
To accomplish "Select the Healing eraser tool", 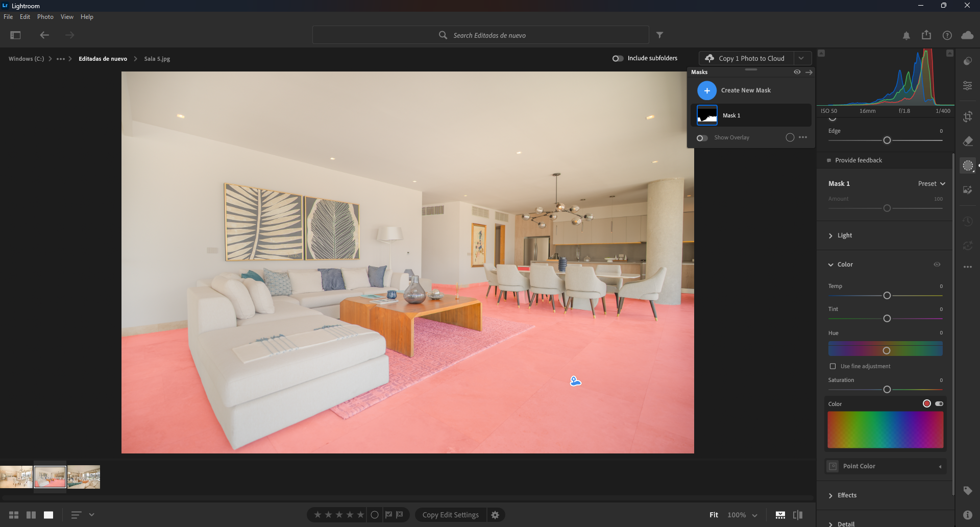I will pyautogui.click(x=967, y=141).
